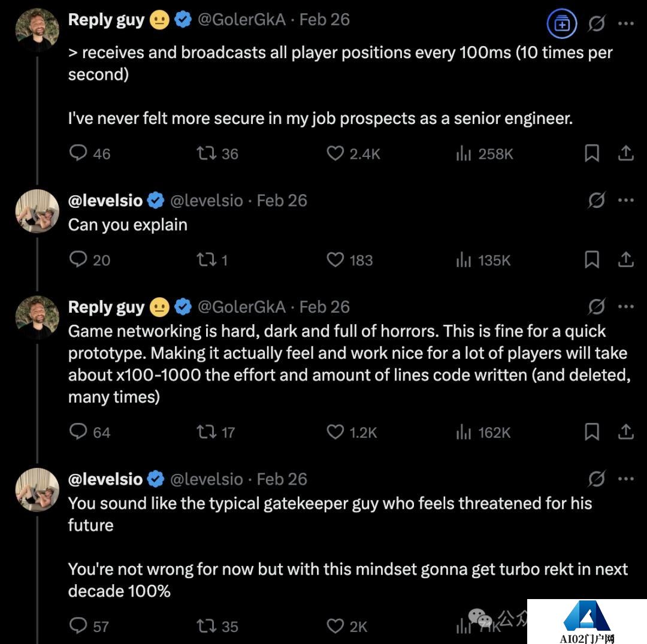Open more options on 'Can you explain' tweet
The height and width of the screenshot is (644, 647).
[625, 201]
